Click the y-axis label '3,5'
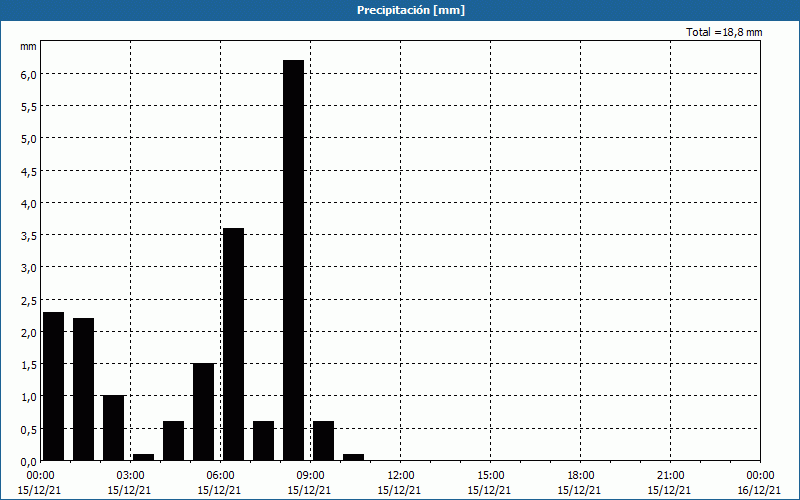Viewport: 800px width, 500px height. click(x=28, y=236)
